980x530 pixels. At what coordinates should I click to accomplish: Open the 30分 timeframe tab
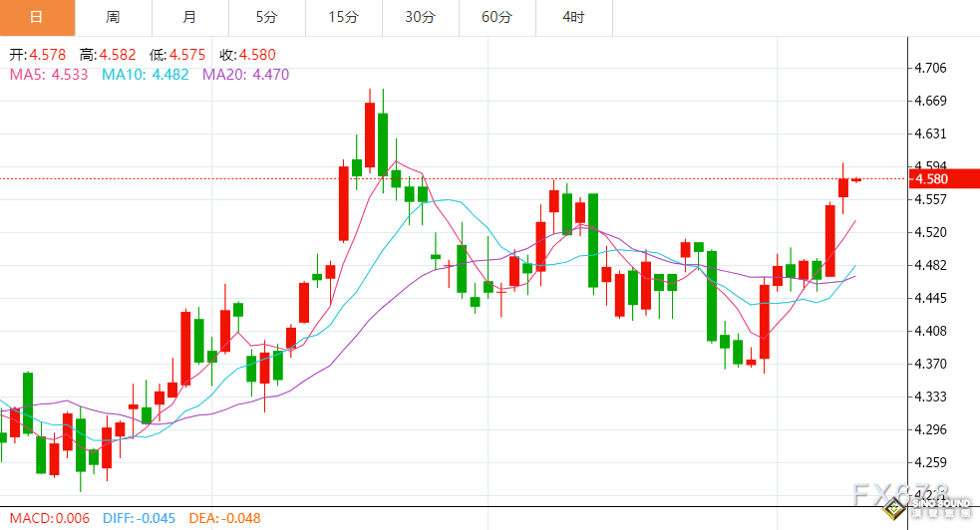pos(420,18)
